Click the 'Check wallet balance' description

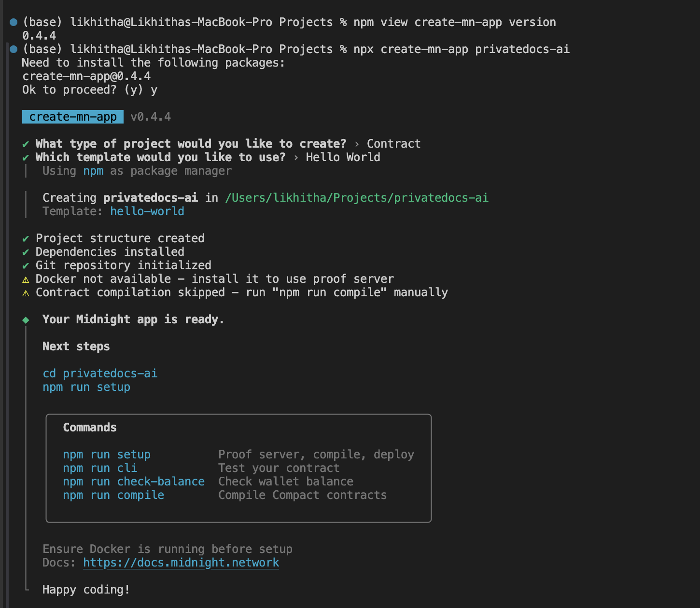point(286,482)
